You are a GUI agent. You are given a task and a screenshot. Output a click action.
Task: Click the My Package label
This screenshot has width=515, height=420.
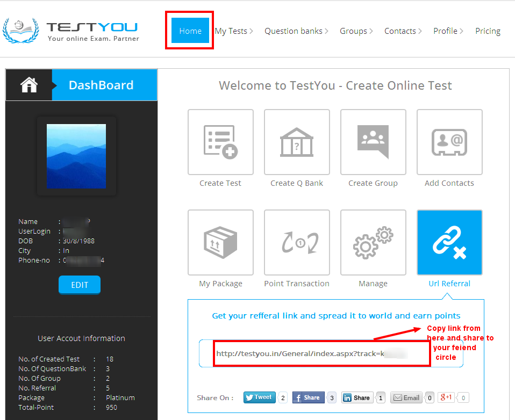220,284
